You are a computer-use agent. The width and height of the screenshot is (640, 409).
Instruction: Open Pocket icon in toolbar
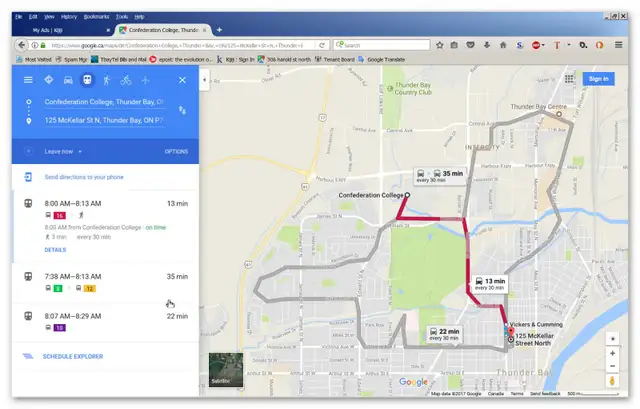[x=471, y=45]
